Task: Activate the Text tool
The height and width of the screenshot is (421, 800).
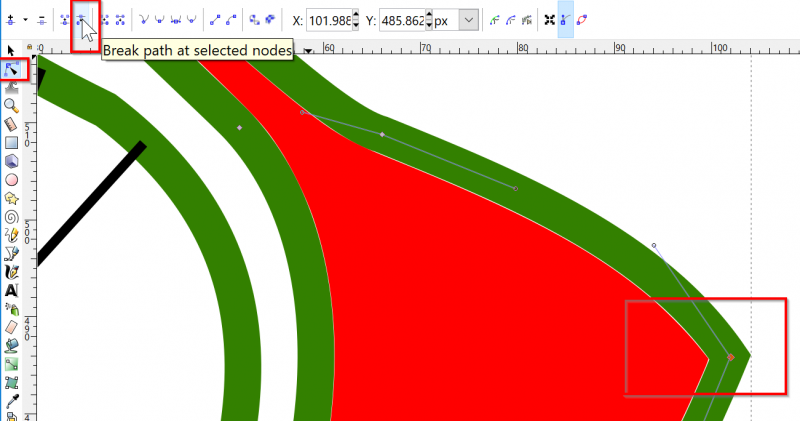Action: point(12,290)
